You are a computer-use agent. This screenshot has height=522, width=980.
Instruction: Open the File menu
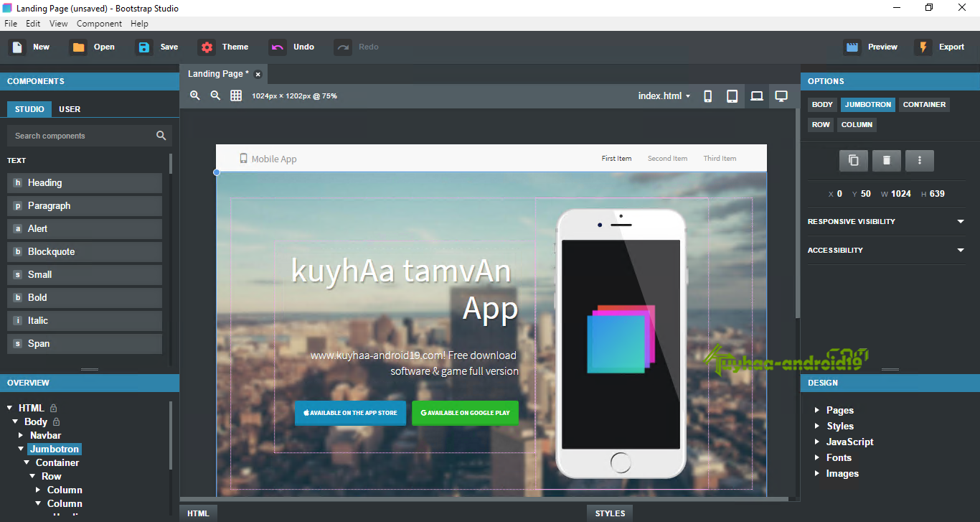point(11,24)
